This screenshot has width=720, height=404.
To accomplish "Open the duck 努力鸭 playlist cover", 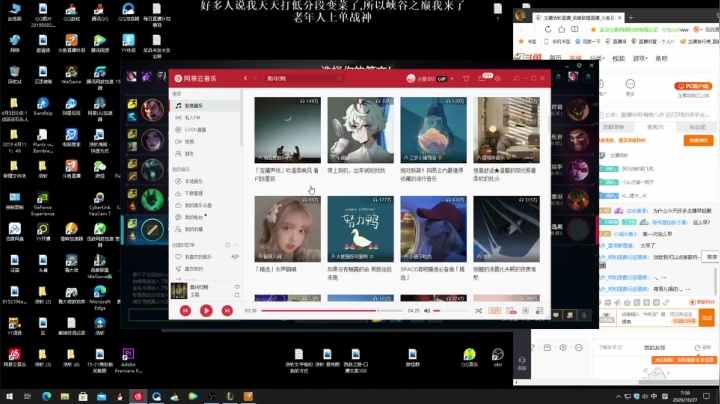I will coord(360,229).
